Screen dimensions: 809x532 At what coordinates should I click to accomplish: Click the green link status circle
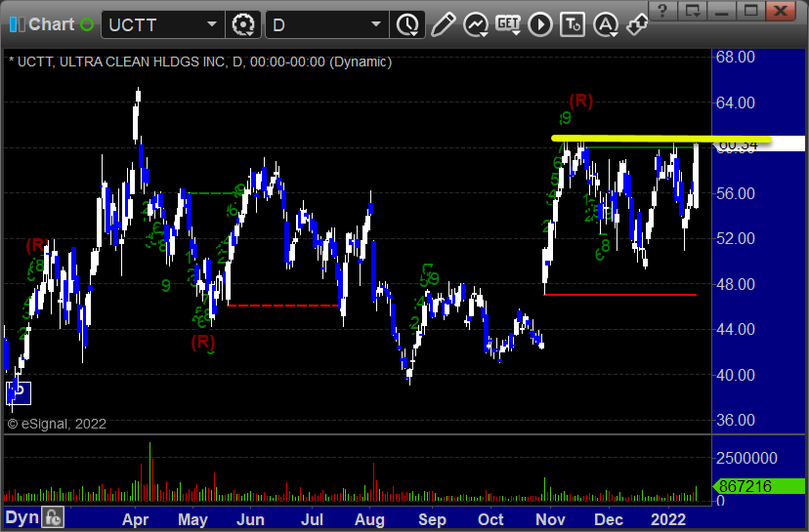[x=87, y=24]
